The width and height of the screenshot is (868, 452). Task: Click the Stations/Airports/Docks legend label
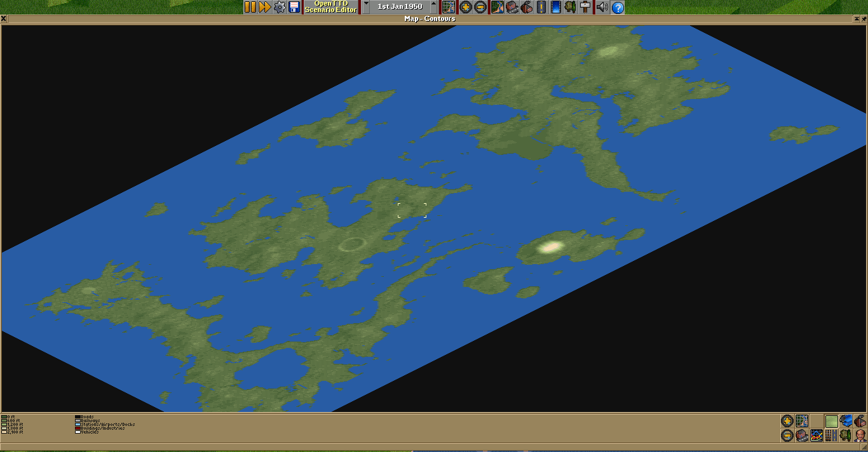108,425
